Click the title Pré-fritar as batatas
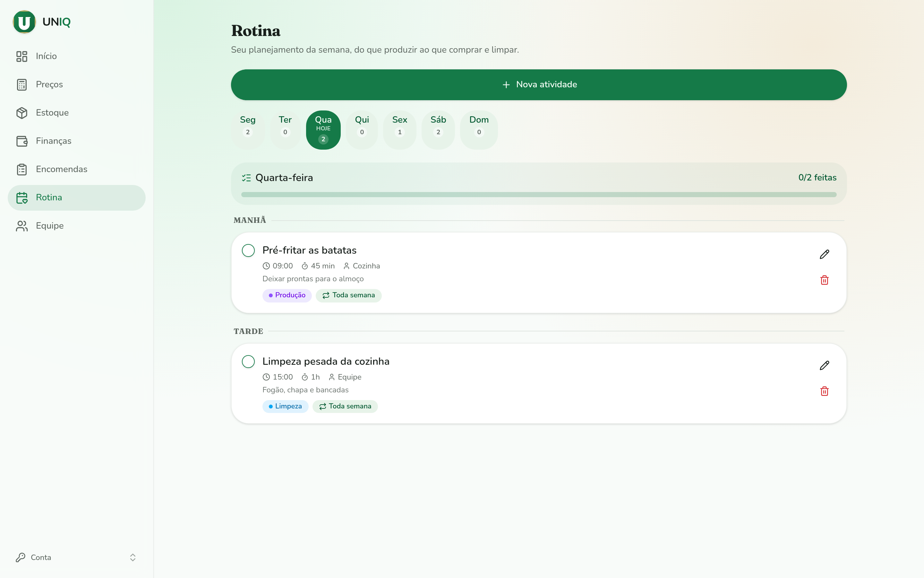Viewport: 924px width, 578px height. pos(309,250)
